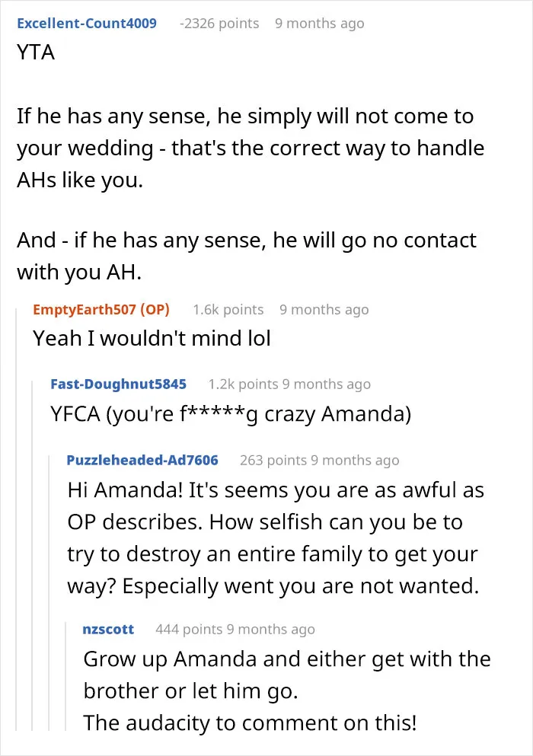
Task: Click the 263 points score
Action: click(273, 460)
